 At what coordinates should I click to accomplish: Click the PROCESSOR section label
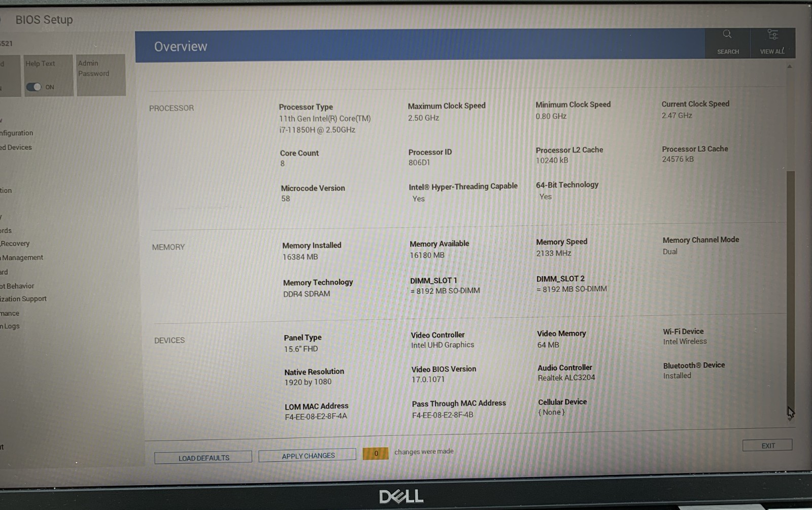(172, 108)
